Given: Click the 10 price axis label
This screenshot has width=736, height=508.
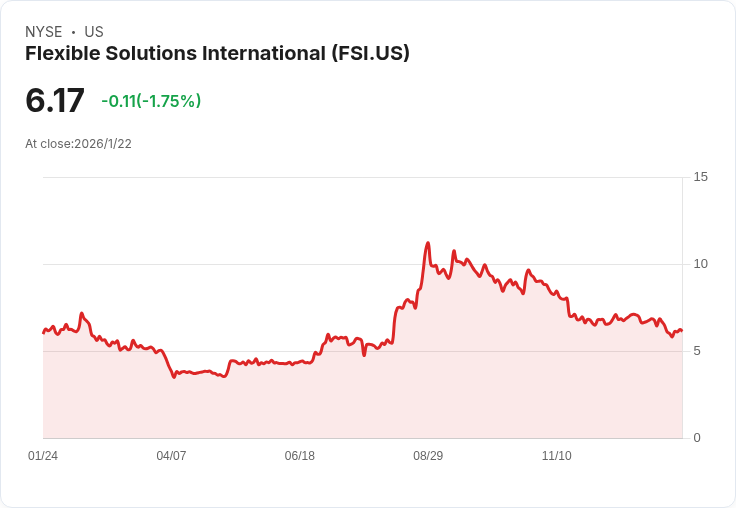Looking at the screenshot, I should tap(700, 264).
